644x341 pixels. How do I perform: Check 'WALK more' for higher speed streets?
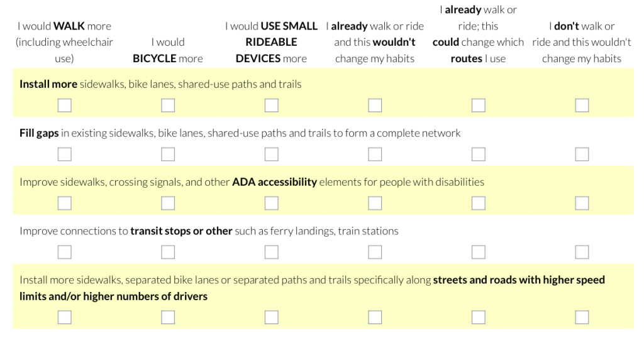coord(65,317)
